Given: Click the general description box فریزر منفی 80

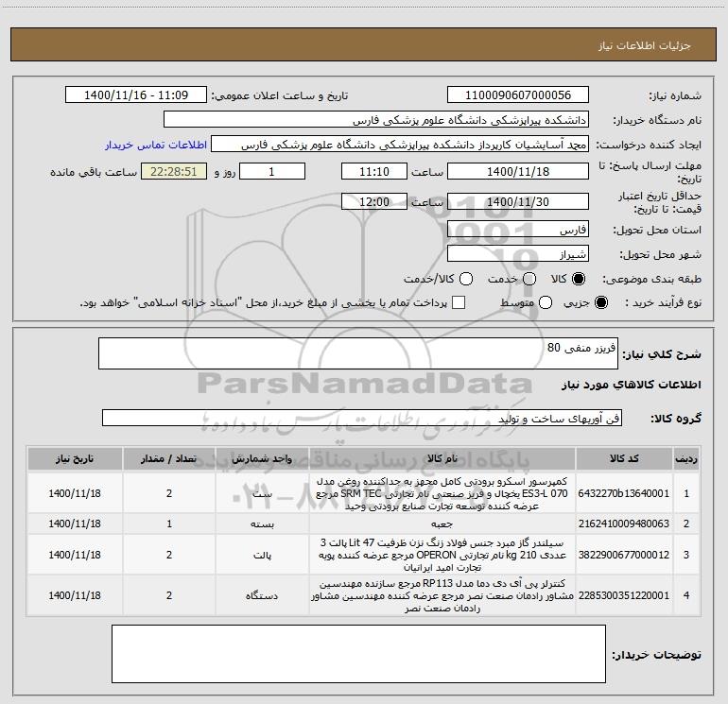Looking at the screenshot, I should (358, 353).
